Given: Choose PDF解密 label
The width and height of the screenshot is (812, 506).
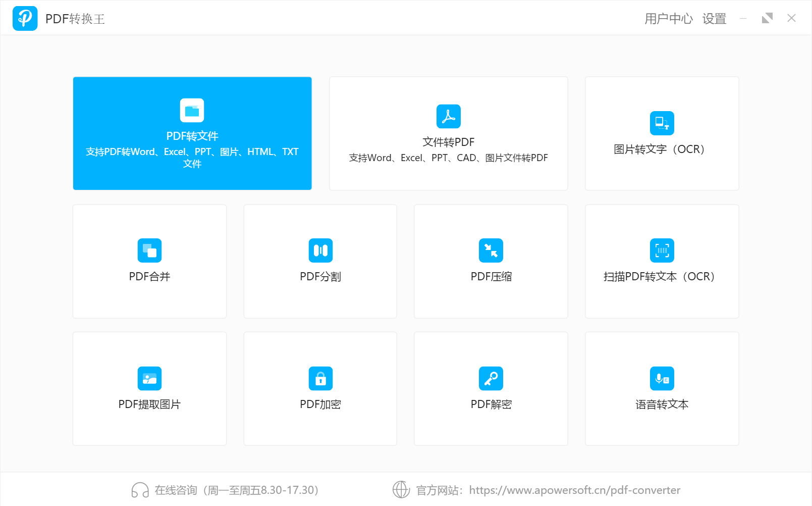Looking at the screenshot, I should [491, 404].
